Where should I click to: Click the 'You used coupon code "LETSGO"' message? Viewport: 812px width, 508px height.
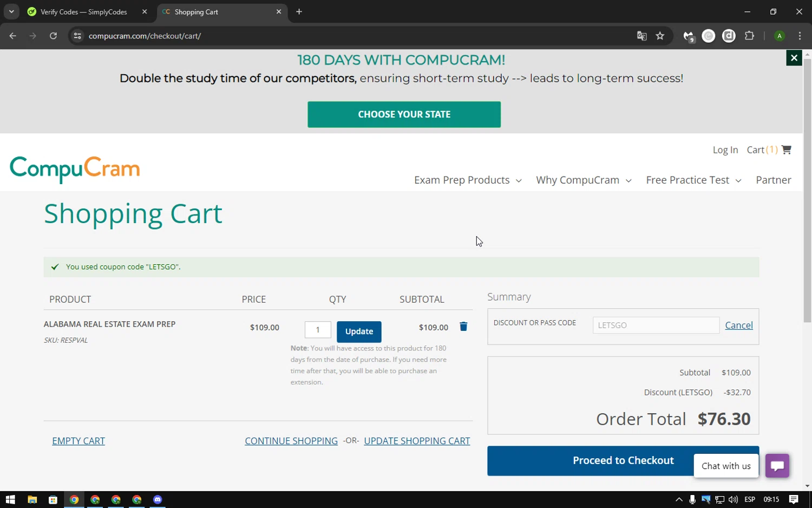point(123,267)
